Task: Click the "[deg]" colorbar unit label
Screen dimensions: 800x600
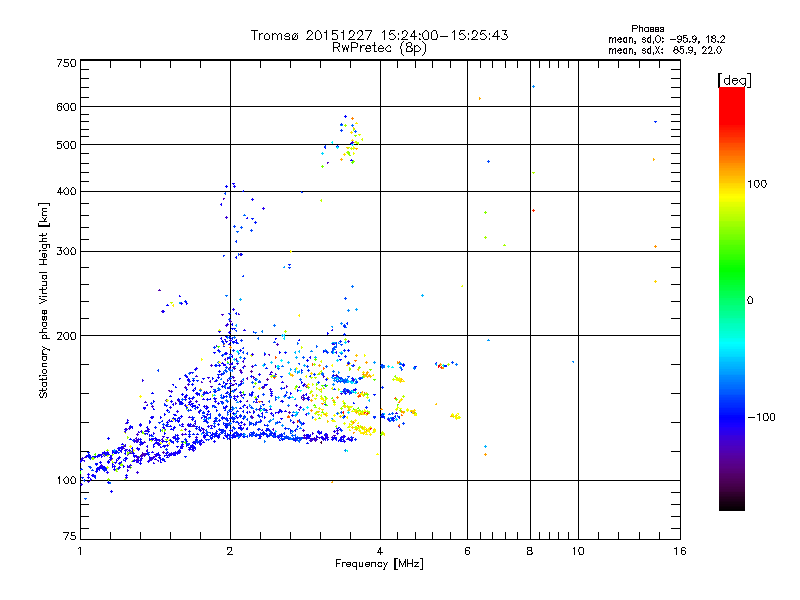Action: tap(734, 81)
